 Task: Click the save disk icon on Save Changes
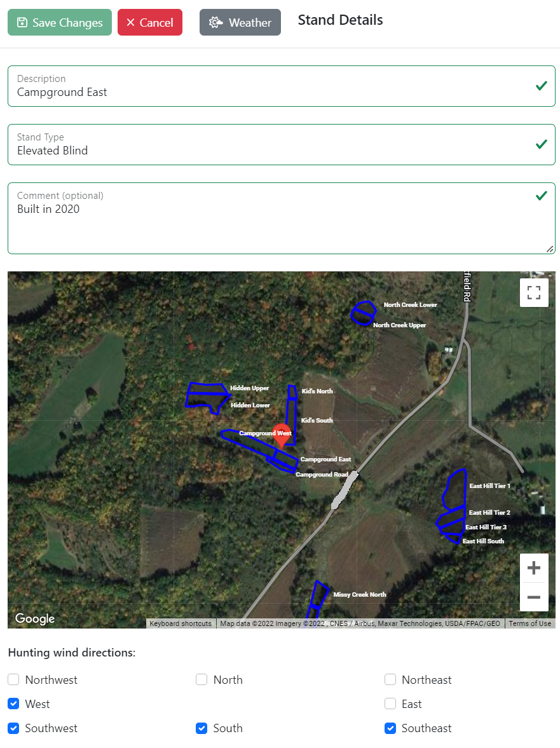coord(22,22)
